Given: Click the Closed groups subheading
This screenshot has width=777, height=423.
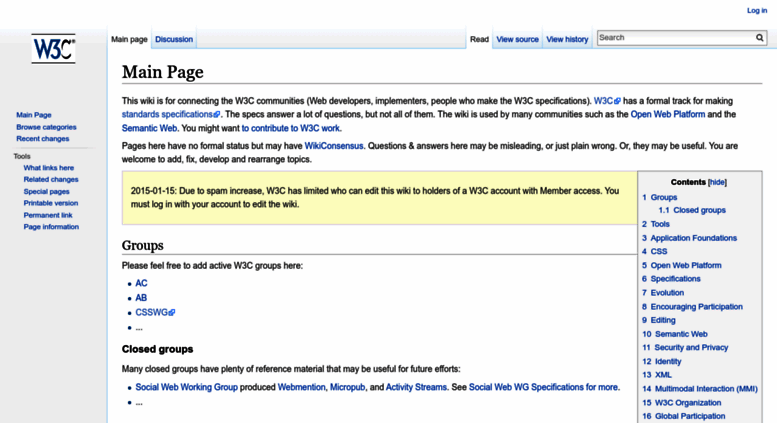Looking at the screenshot, I should [x=158, y=349].
